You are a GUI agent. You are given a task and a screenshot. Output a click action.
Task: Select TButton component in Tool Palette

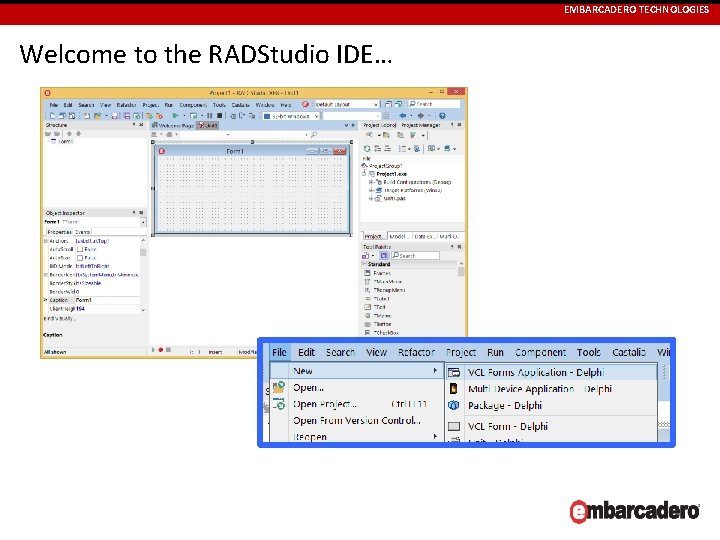coord(378,324)
